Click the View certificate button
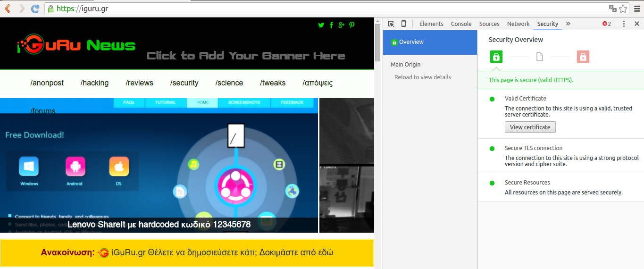Viewport: 644px width, 269px height. (x=530, y=127)
